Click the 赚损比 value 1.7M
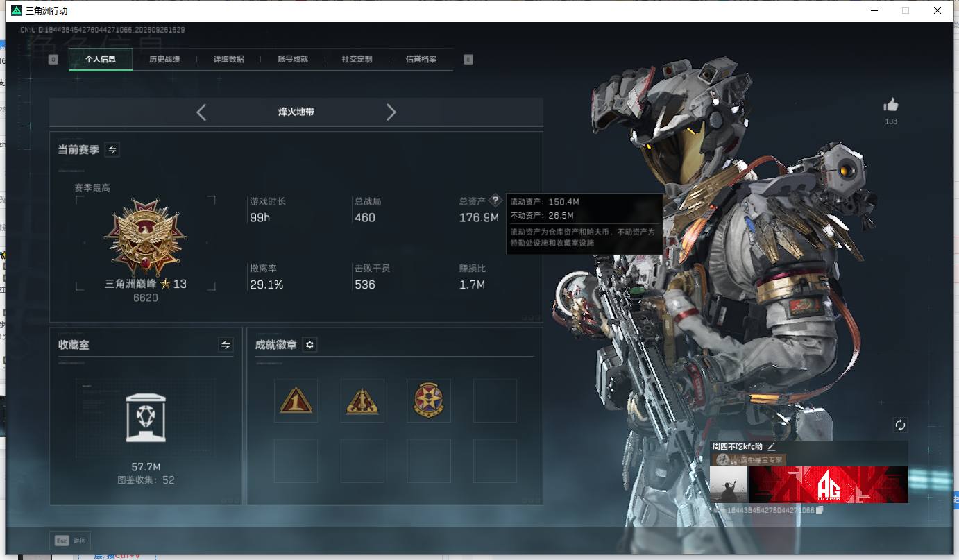 coord(472,285)
